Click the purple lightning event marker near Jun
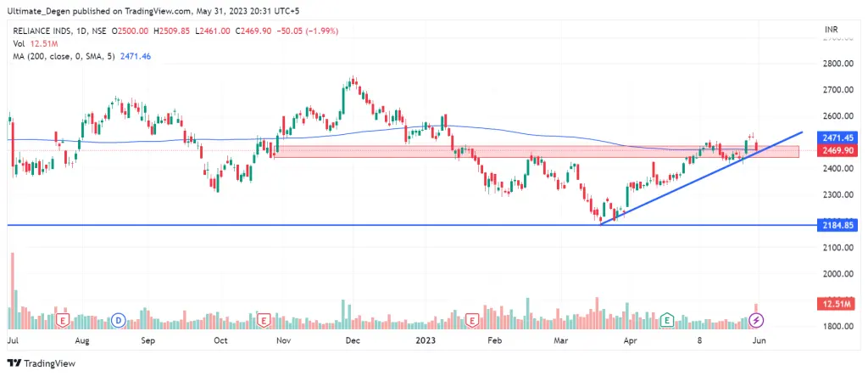This screenshot has width=868, height=376. (757, 319)
